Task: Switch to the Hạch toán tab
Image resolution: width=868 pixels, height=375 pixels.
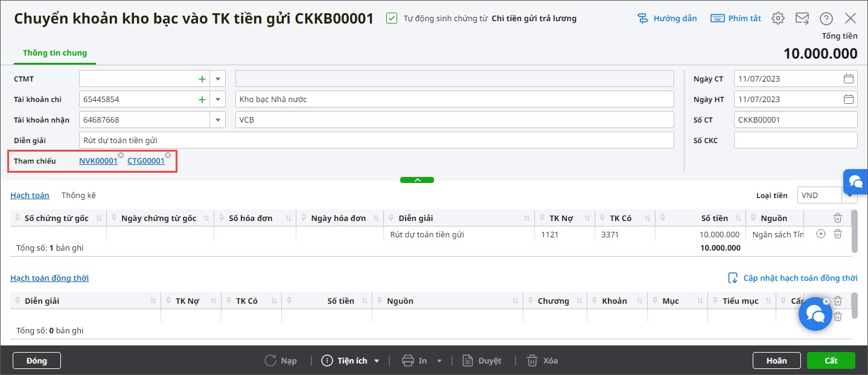Action: click(x=30, y=195)
